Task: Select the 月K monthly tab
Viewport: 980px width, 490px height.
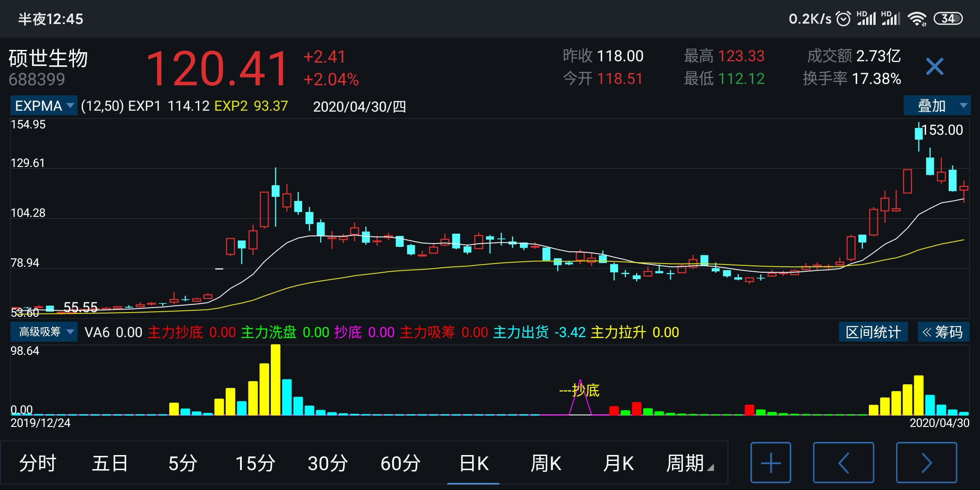Action: (618, 463)
